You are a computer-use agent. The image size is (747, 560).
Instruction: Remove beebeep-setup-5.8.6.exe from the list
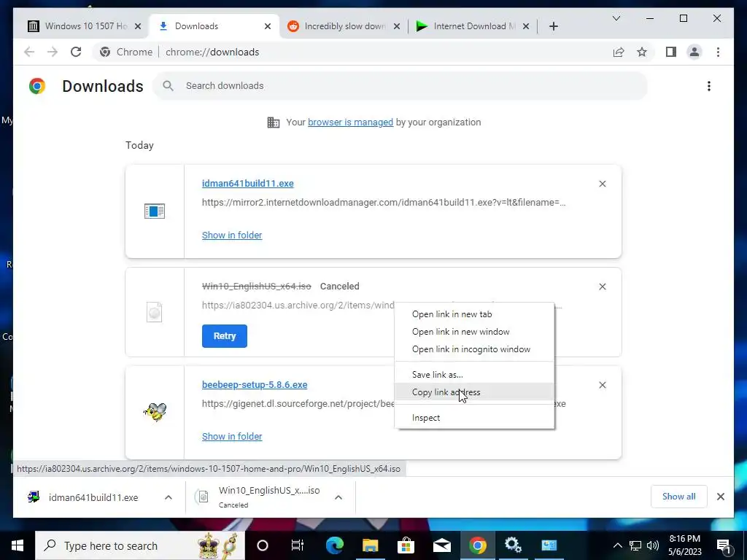[602, 385]
